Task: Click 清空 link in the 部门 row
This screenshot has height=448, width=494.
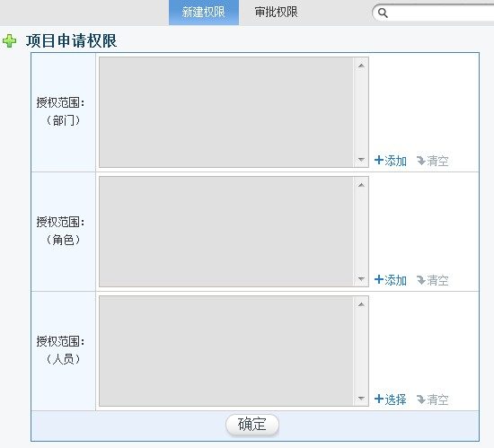Action: coord(433,161)
